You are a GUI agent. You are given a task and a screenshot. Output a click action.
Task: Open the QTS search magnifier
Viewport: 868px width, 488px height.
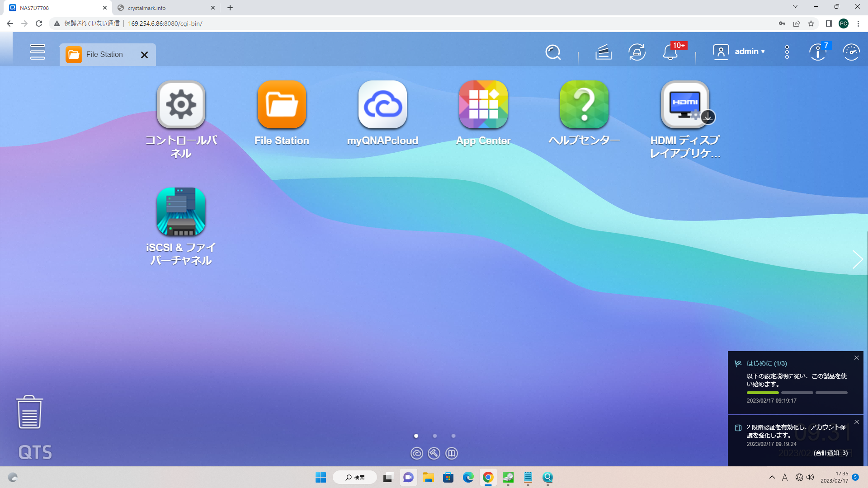[553, 52]
